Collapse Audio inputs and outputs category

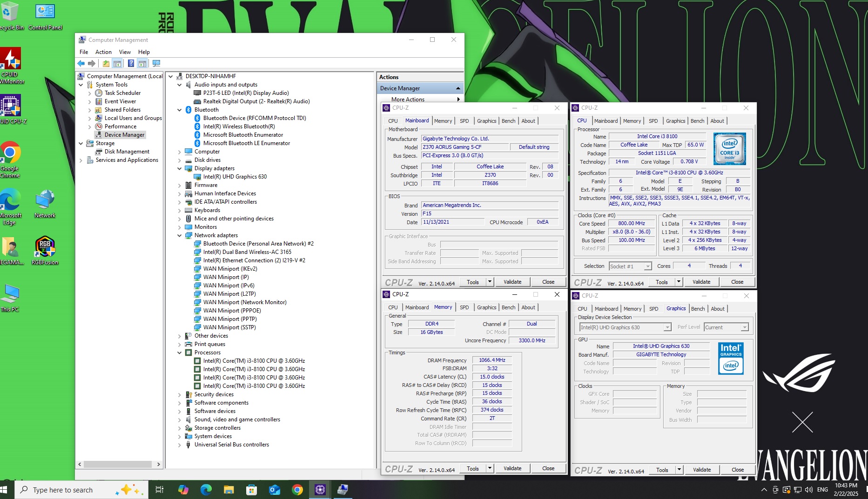pyautogui.click(x=179, y=85)
